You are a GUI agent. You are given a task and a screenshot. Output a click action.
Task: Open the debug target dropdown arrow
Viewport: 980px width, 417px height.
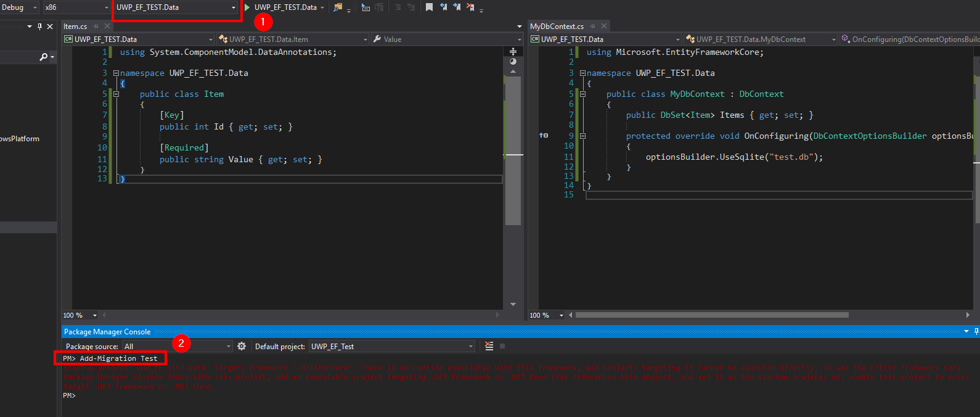pos(322,7)
